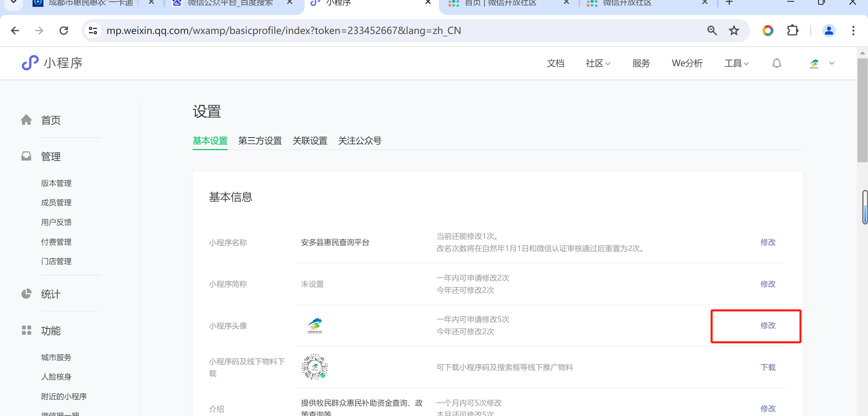Open the account avatar dropdown arrow
868x416 pixels.
coord(832,63)
